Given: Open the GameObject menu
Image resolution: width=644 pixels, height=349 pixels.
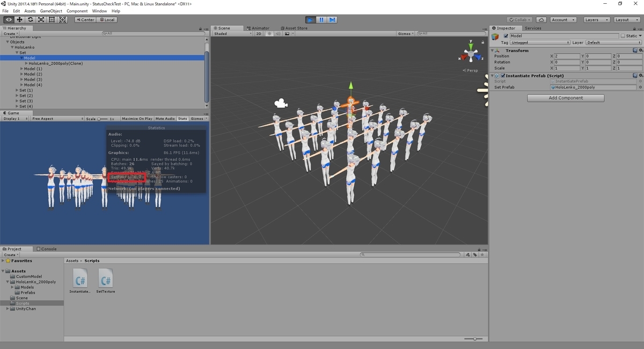Looking at the screenshot, I should click(x=51, y=11).
